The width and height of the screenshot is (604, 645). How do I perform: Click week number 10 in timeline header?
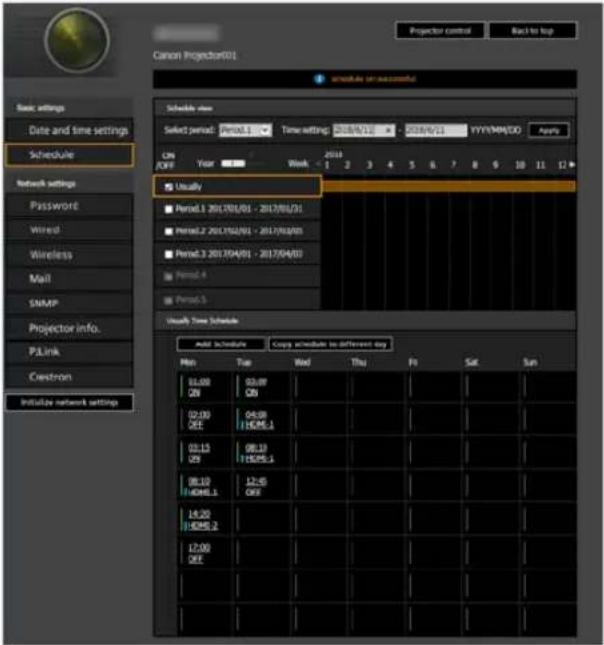tap(520, 165)
